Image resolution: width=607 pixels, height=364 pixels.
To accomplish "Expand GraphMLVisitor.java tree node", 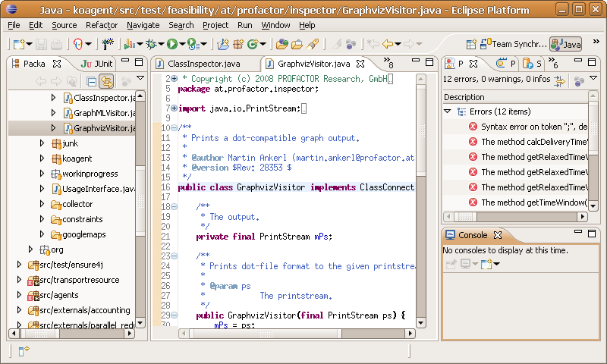I will coord(53,113).
